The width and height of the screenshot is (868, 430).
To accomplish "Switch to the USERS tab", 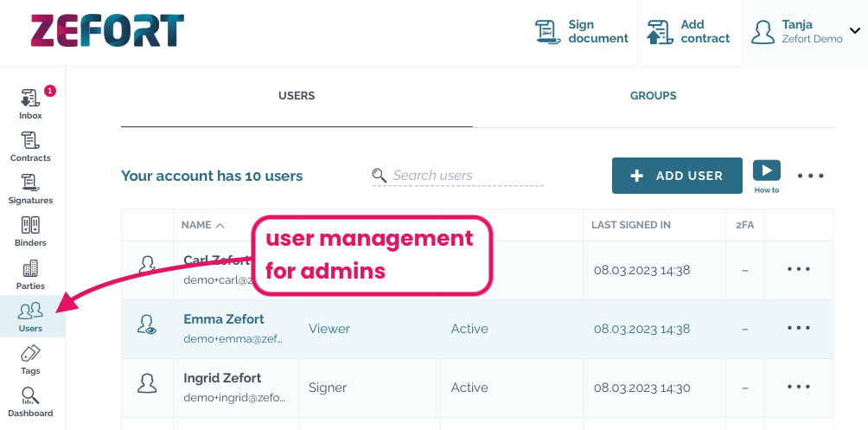I will click(297, 96).
